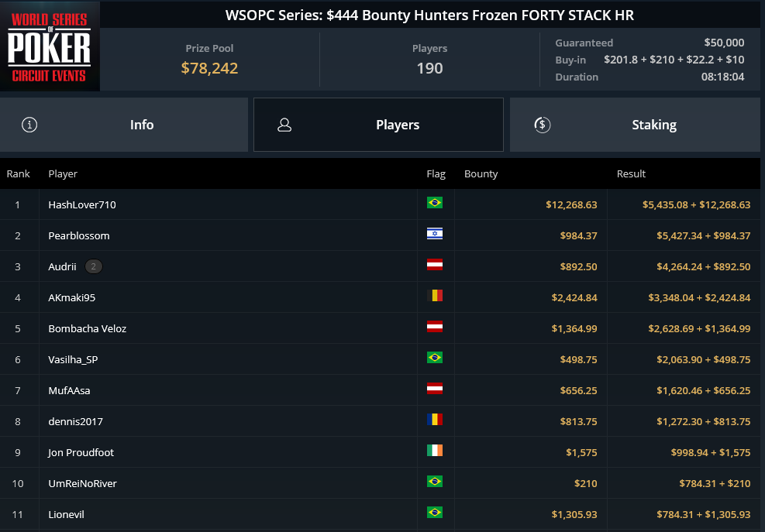765x532 pixels.
Task: Select player dennis2017
Action: pos(76,422)
